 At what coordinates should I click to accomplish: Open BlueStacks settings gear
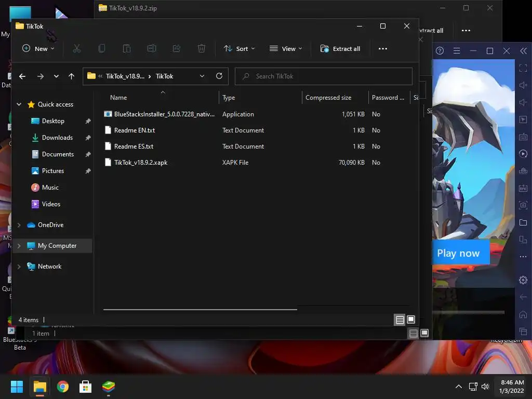coord(523,280)
